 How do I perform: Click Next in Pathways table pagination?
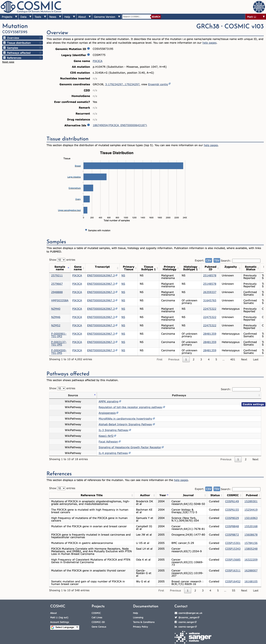tap(255, 460)
